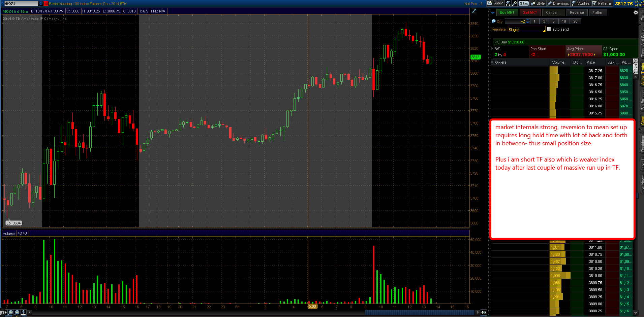The height and width of the screenshot is (317, 644).
Task: Click the Reverse position button
Action: 577,12
